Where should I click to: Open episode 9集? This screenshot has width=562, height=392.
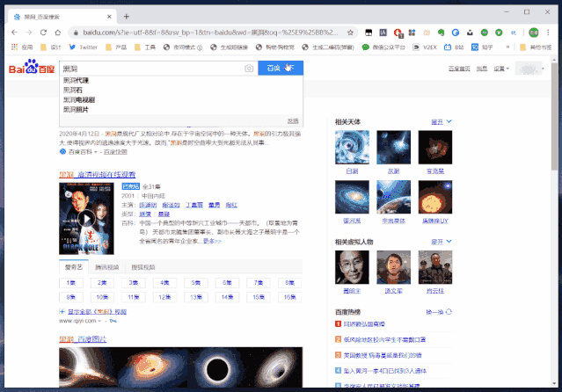(71, 297)
